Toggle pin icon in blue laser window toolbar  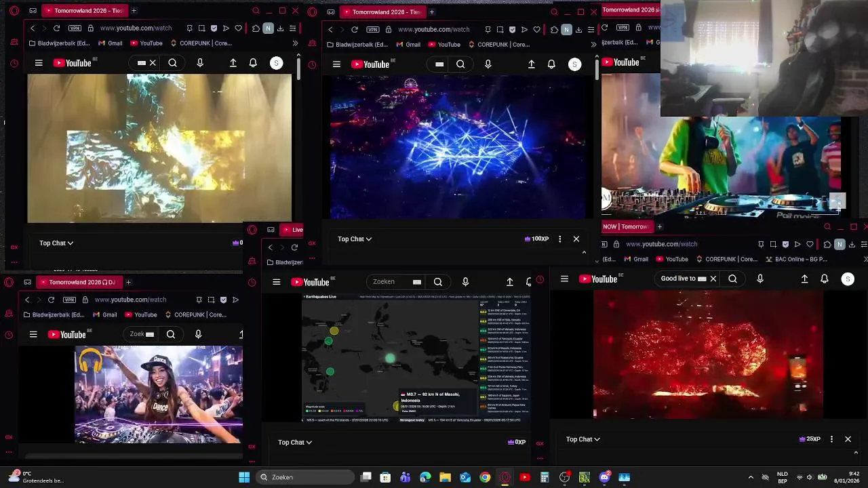488,30
